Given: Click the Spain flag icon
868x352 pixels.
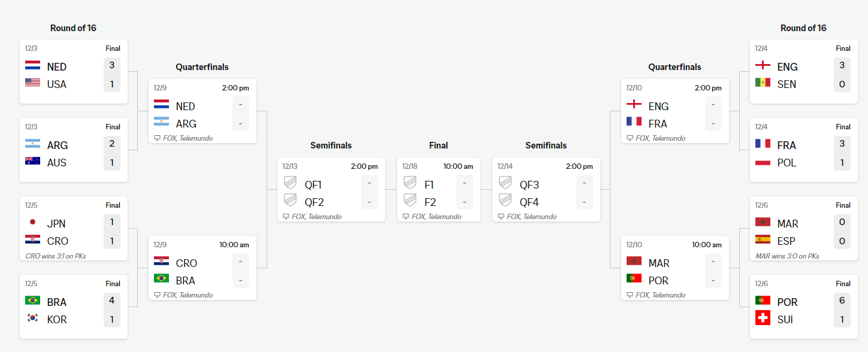Looking at the screenshot, I should tap(763, 241).
